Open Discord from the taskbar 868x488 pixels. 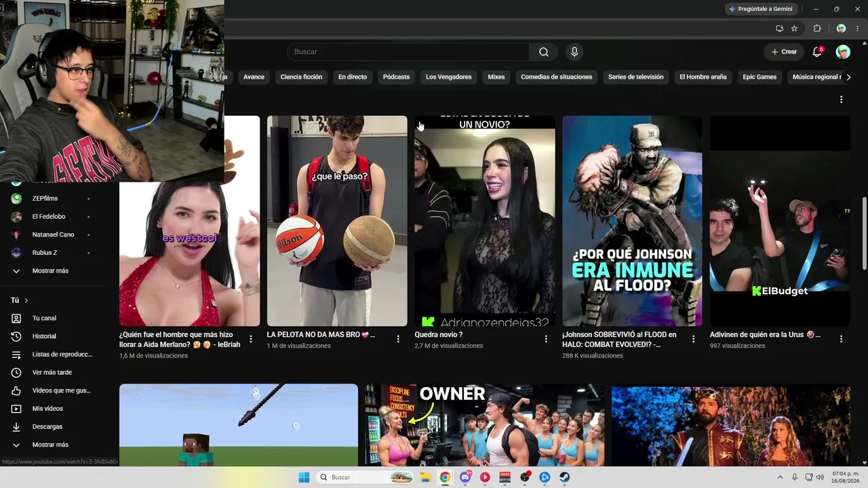click(x=465, y=477)
